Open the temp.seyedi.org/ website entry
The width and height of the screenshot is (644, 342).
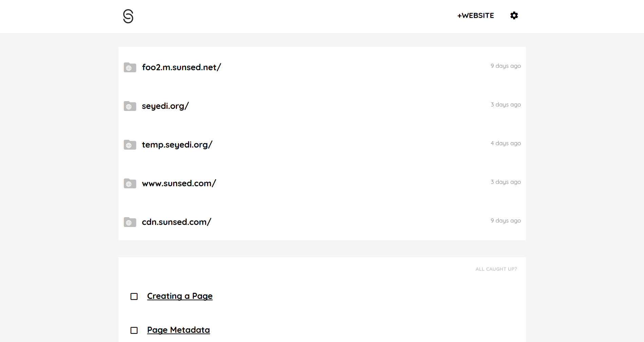177,145
